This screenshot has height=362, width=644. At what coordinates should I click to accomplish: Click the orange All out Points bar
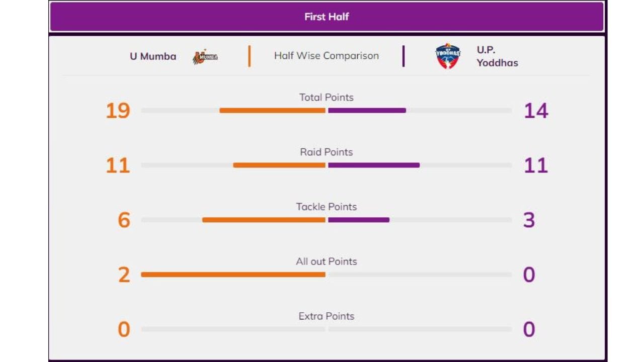[x=233, y=275]
